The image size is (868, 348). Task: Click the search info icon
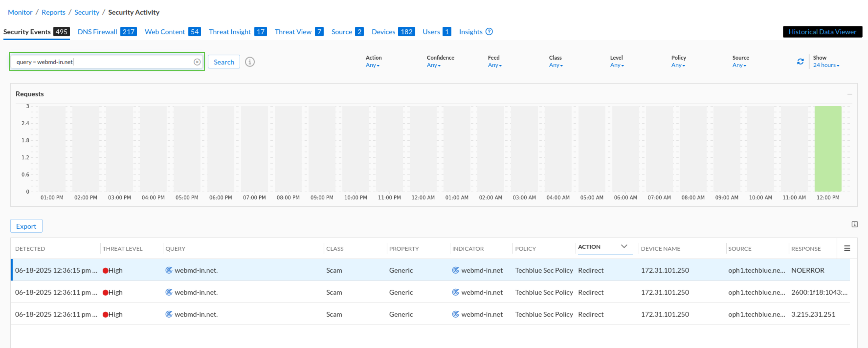tap(250, 62)
